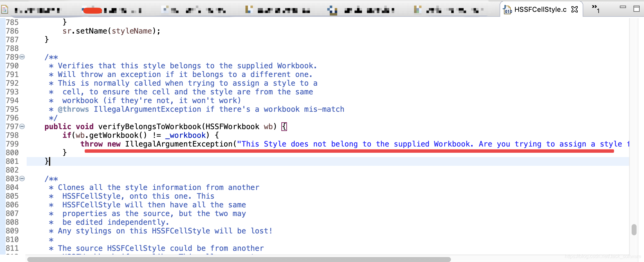Click line number 801 in the gutter
The image size is (644, 262).
pos(12,161)
